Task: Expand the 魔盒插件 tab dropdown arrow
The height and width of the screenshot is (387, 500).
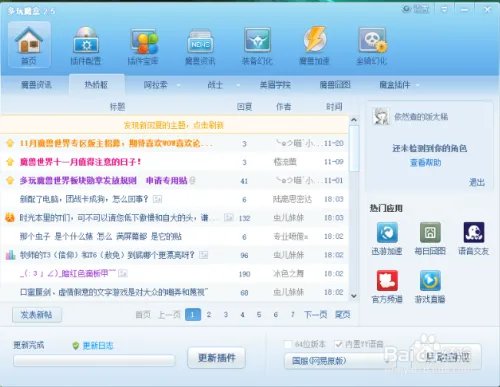Action: pyautogui.click(x=418, y=85)
